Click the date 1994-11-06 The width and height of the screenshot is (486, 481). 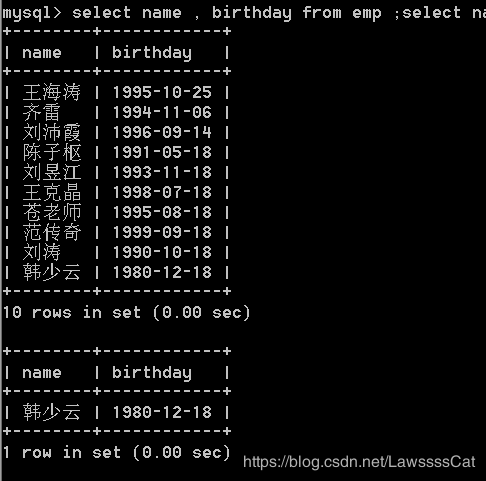tap(162, 112)
